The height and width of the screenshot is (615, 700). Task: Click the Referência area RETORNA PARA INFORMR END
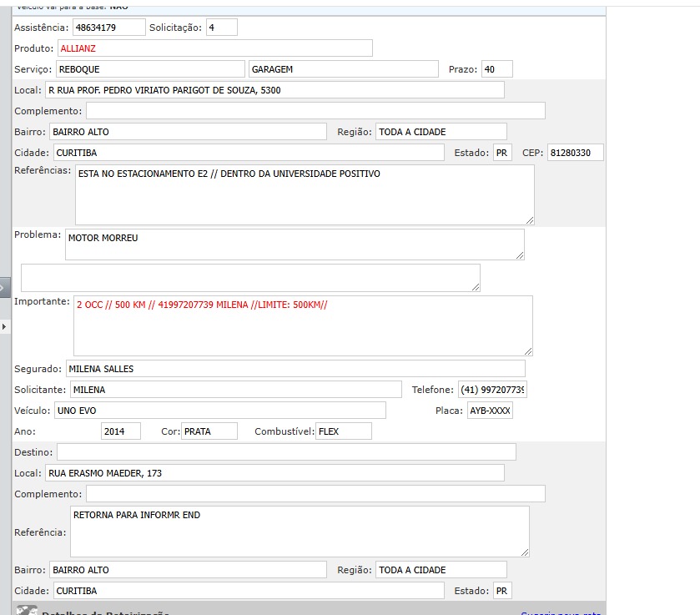(x=300, y=532)
